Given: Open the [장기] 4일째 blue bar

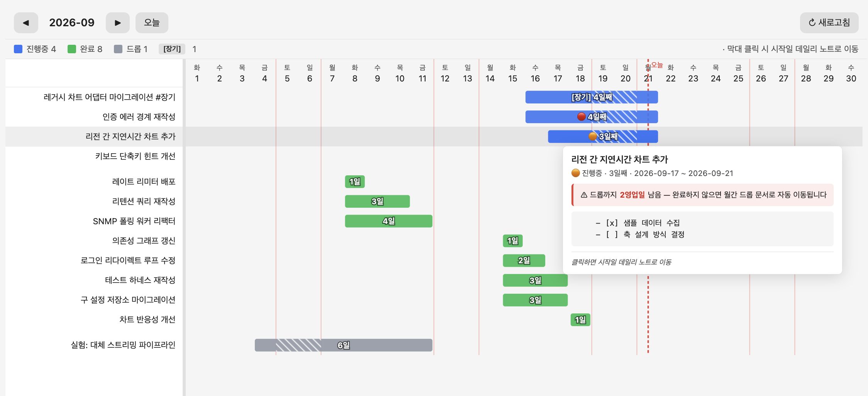Looking at the screenshot, I should [x=592, y=97].
